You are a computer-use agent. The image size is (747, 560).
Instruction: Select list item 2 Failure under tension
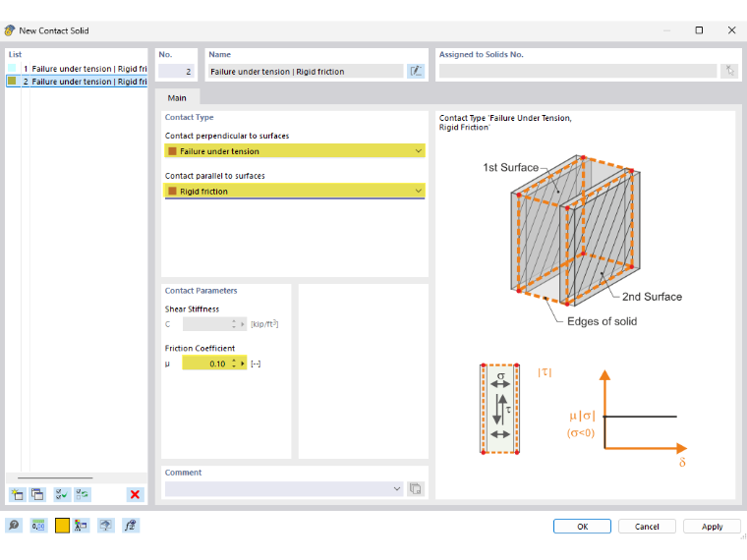coord(78,82)
